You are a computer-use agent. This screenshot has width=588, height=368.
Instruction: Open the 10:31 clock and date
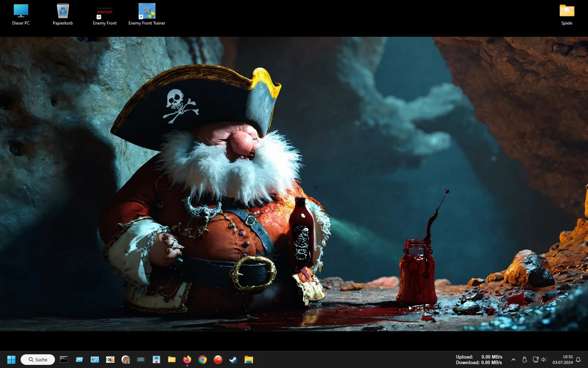click(562, 360)
